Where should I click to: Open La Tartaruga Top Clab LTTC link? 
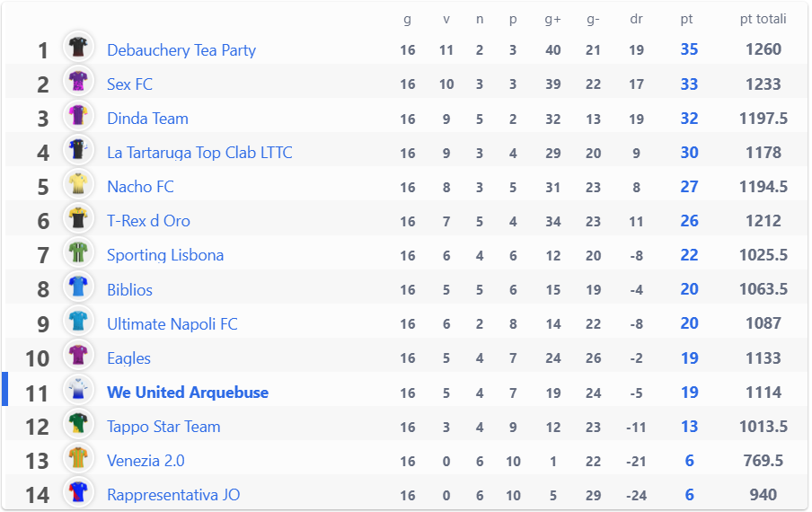(x=199, y=153)
